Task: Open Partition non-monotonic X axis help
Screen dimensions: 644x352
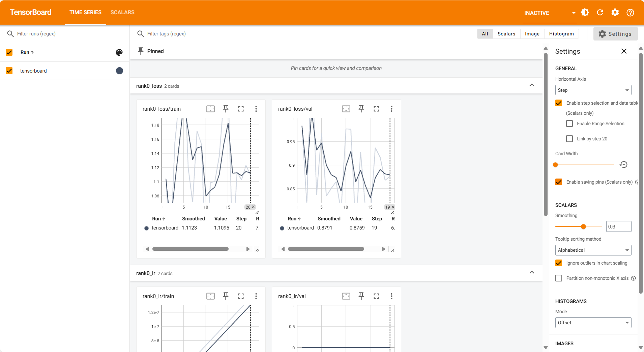Action: (633, 278)
